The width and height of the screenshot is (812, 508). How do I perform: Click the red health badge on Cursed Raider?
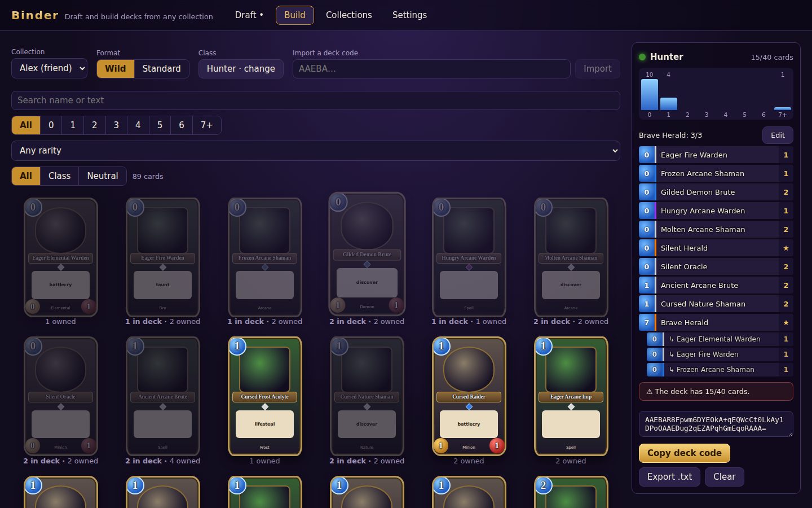coord(497,445)
